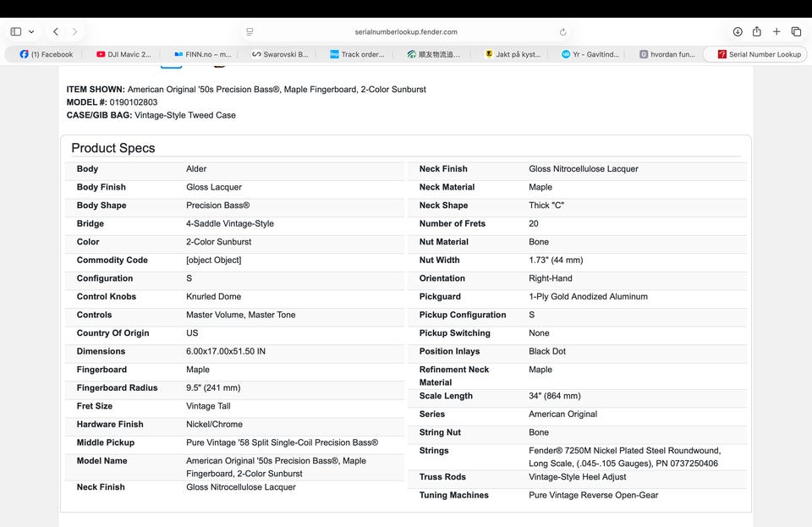
Task: Click the Pickup Switching None value
Action: click(x=539, y=333)
